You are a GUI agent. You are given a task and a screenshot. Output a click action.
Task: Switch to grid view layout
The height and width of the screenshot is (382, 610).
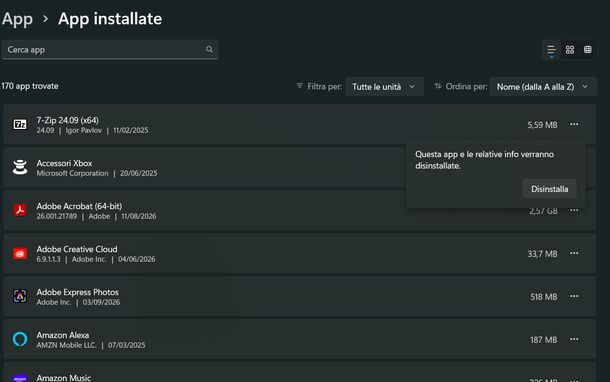[x=570, y=50]
